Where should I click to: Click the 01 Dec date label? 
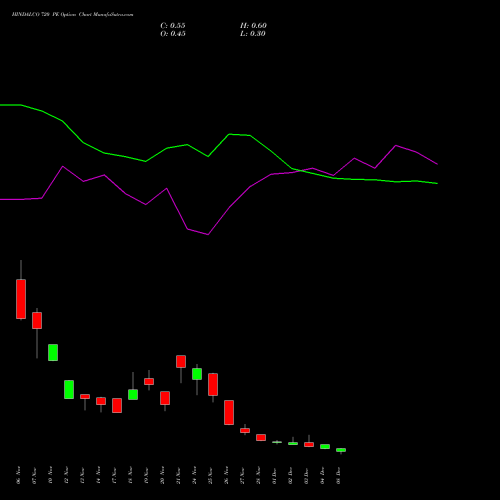(274, 475)
